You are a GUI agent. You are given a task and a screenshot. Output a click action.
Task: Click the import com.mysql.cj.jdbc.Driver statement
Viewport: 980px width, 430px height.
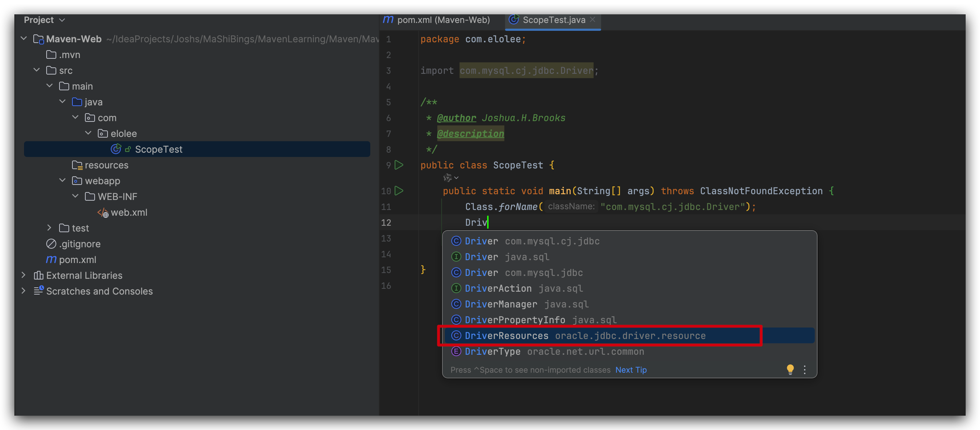tap(509, 70)
